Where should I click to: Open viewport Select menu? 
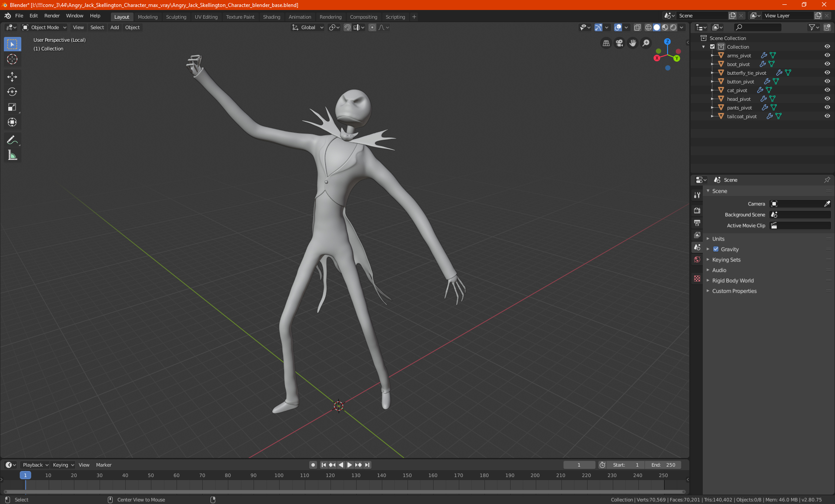coord(97,27)
